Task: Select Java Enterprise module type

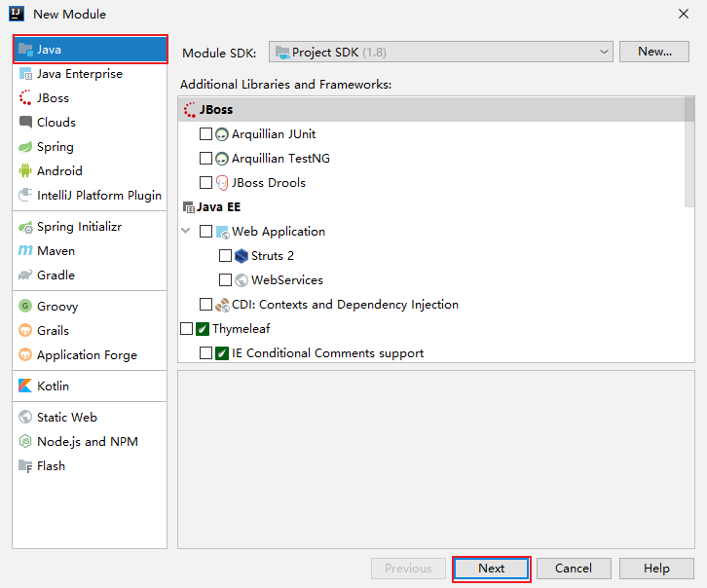Action: [79, 74]
